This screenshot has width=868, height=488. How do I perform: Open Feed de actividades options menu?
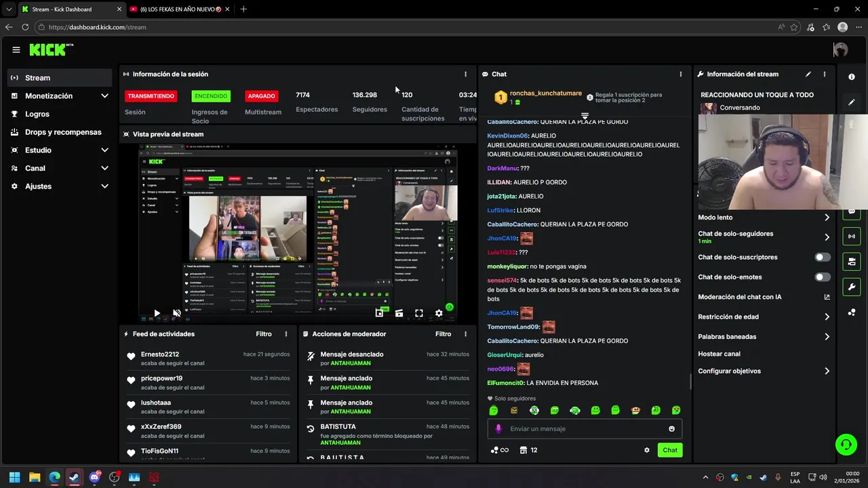286,334
